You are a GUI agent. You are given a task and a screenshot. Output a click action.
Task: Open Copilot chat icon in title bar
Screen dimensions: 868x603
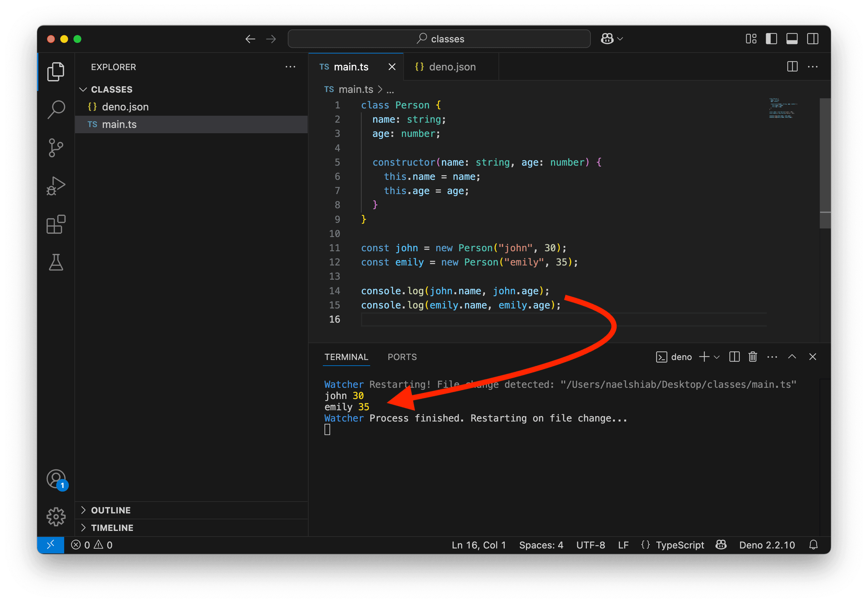pyautogui.click(x=607, y=39)
